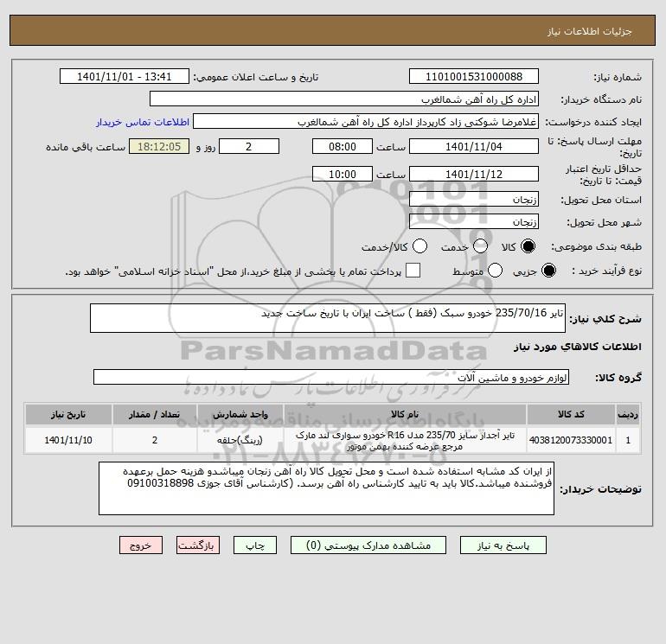Click مشاهده مدارک پیوستی (0) button
Viewport: 666px width, 644px height.
tap(368, 545)
